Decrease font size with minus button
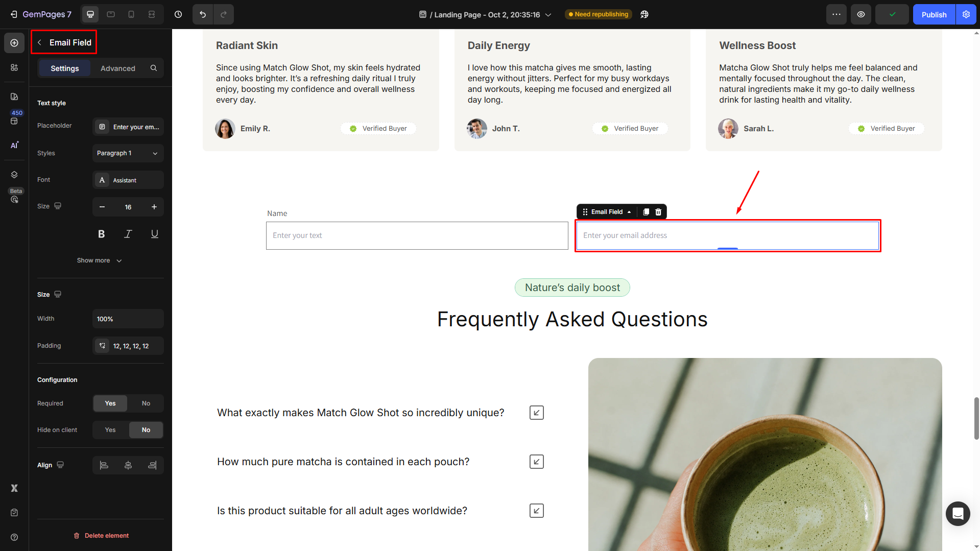The height and width of the screenshot is (551, 980). (102, 207)
